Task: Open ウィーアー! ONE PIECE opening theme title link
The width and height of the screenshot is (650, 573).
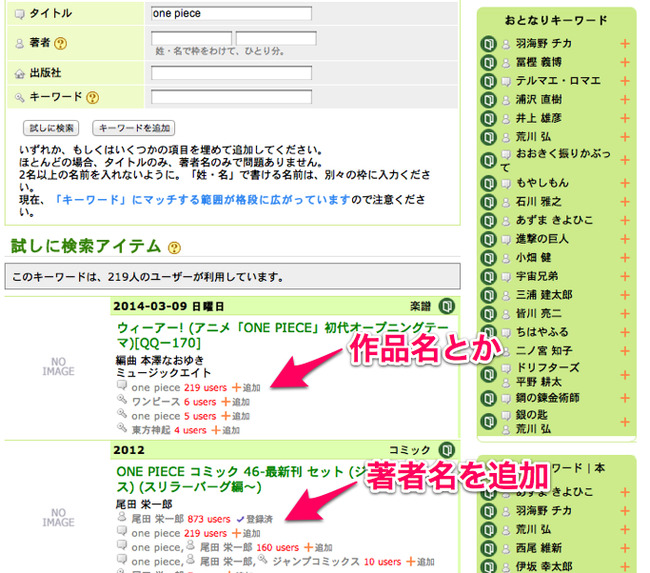Action: (282, 335)
